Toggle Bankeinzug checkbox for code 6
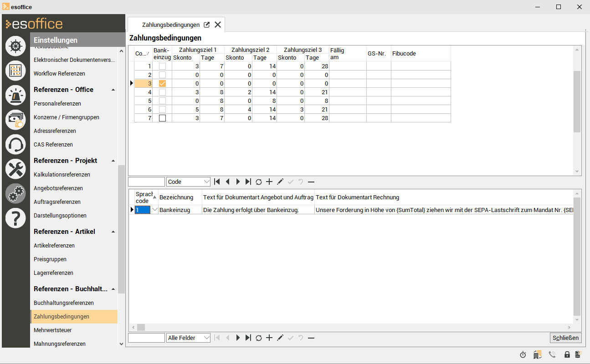The image size is (590, 364). pos(162,110)
